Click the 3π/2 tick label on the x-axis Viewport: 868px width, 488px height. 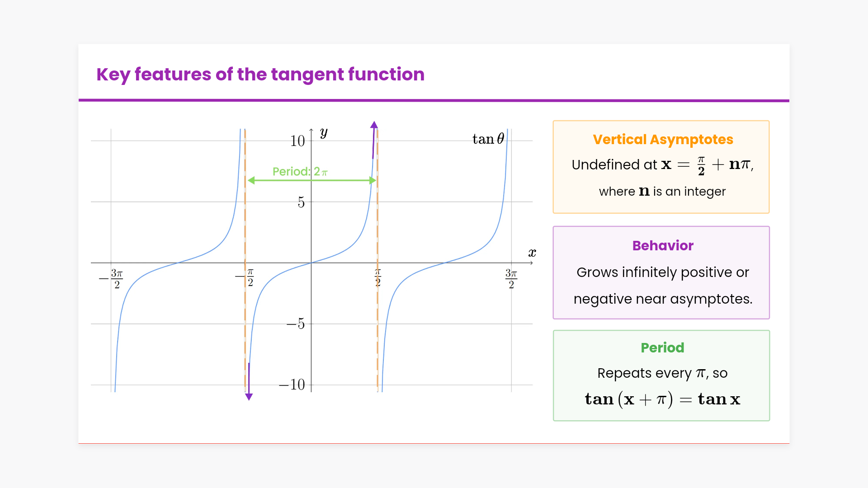(x=511, y=278)
